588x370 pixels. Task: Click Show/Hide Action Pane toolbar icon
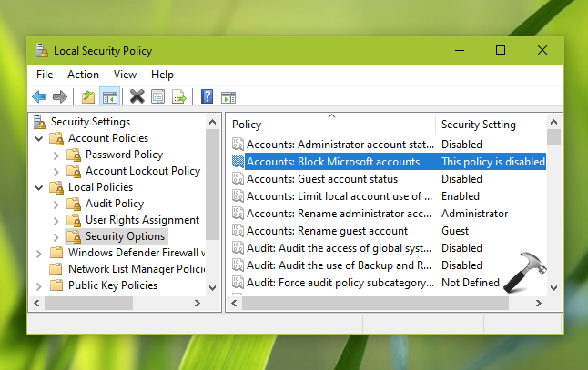pos(228,96)
